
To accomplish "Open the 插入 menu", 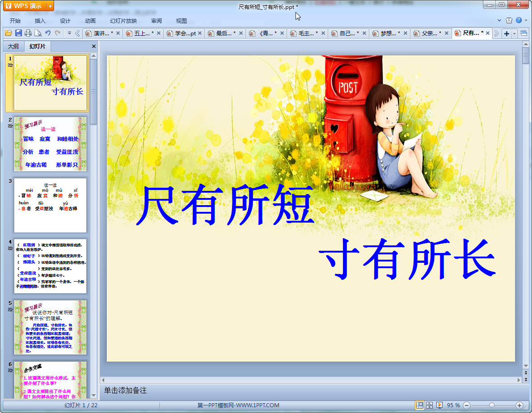I will pyautogui.click(x=40, y=21).
